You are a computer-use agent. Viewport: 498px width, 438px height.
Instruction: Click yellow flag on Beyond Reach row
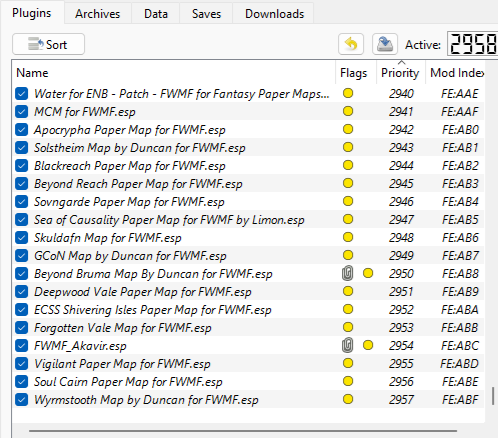[348, 183]
